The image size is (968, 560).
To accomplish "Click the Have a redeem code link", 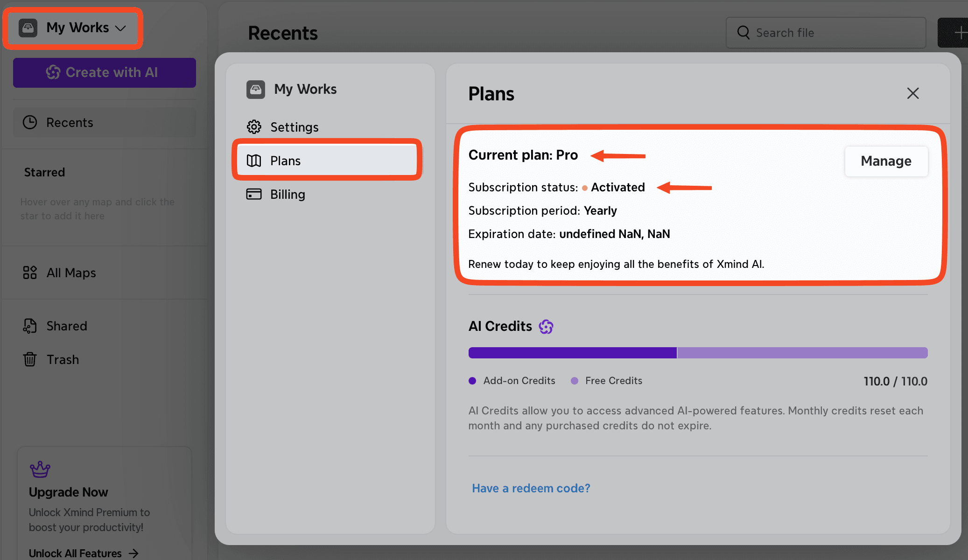I will [531, 488].
